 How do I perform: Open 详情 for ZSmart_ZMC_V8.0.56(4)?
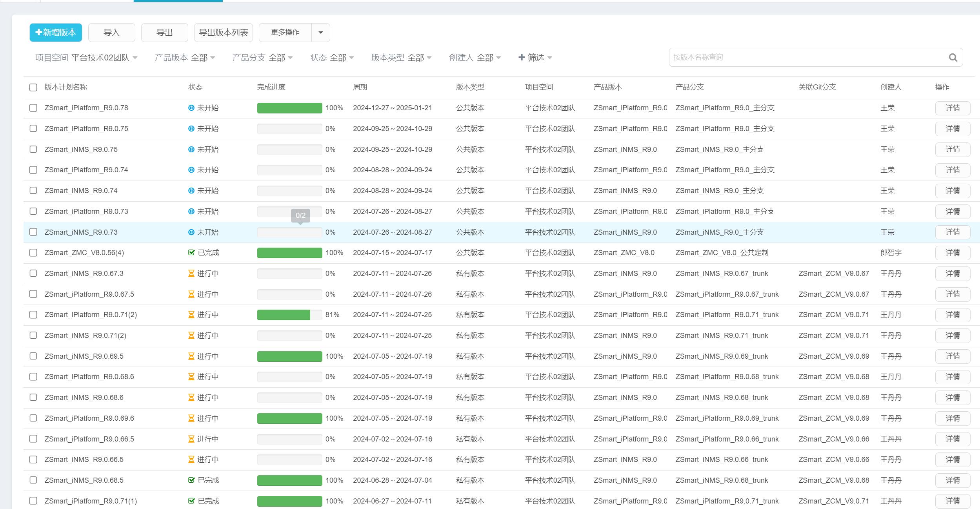(x=953, y=253)
